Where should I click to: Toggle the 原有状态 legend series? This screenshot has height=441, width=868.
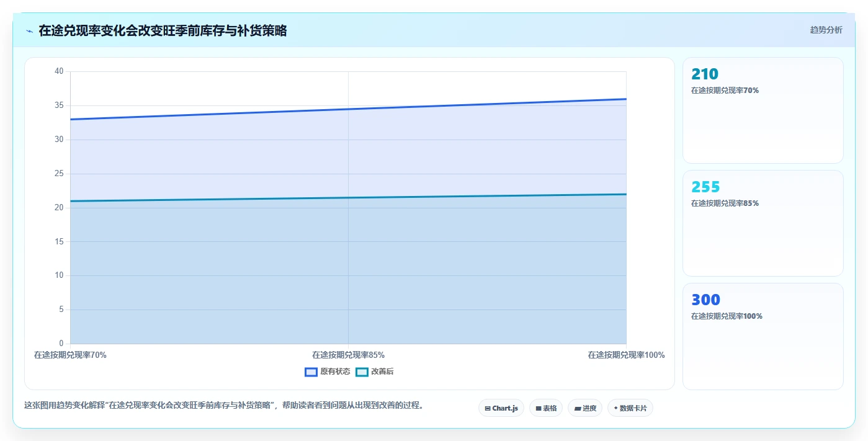coord(328,372)
